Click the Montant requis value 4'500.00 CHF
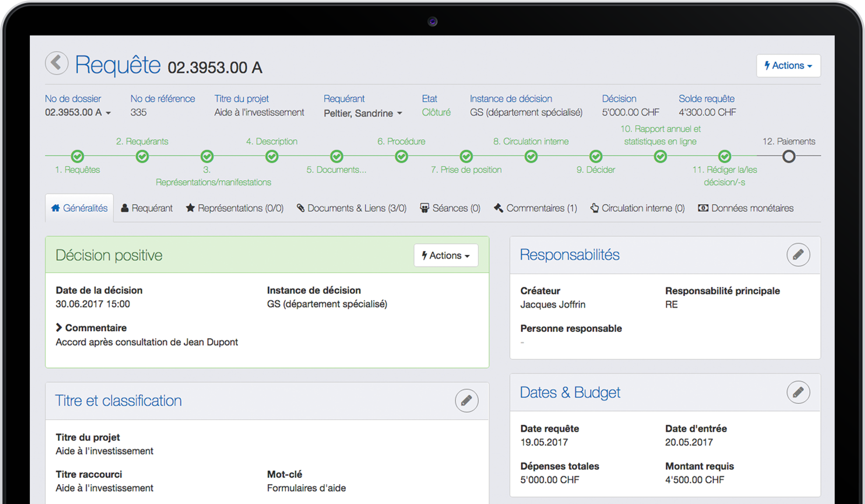 695,480
